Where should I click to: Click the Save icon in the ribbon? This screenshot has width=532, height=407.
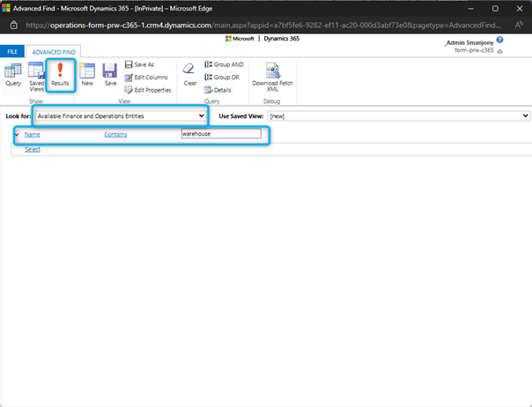[109, 75]
